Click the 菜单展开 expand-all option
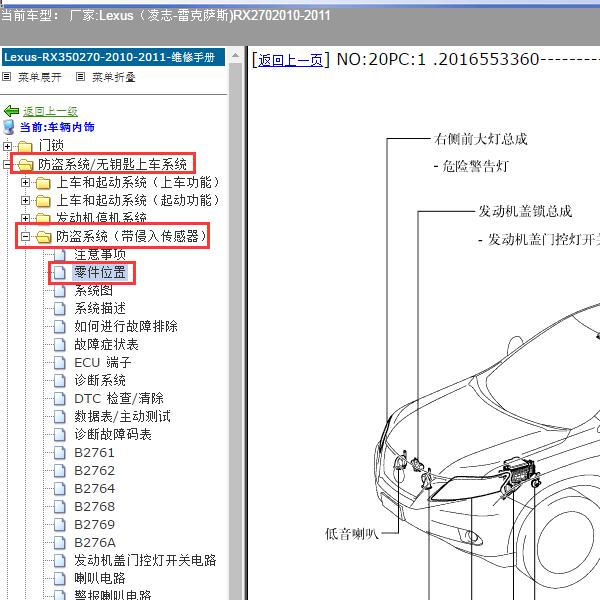Viewport: 600px width, 600px height. coord(40,77)
